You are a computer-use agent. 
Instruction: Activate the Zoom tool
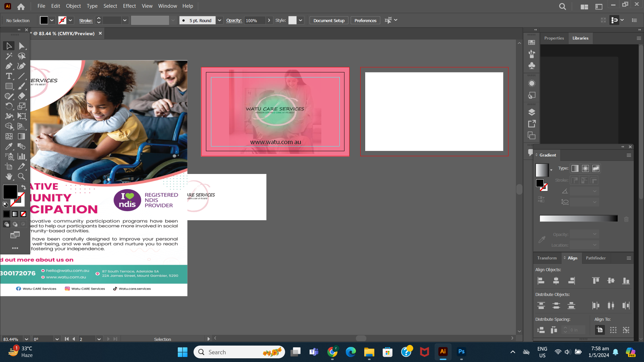coord(21,177)
